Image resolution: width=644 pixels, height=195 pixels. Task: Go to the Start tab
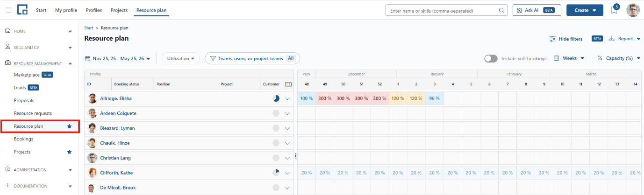(x=41, y=10)
